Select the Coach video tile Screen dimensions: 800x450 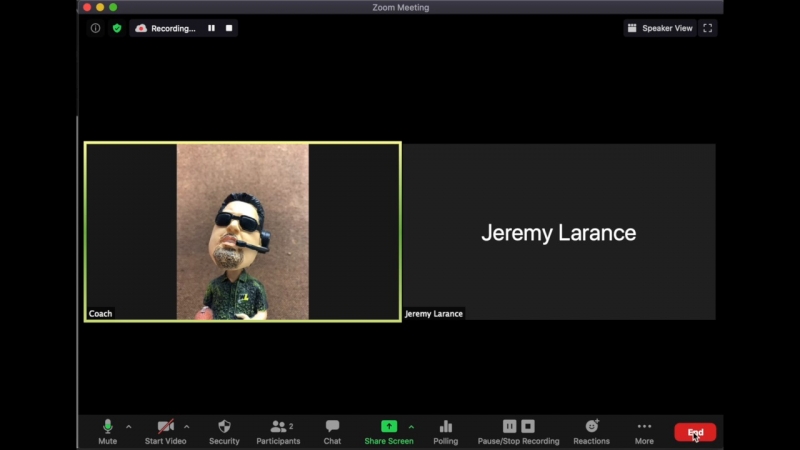point(242,231)
